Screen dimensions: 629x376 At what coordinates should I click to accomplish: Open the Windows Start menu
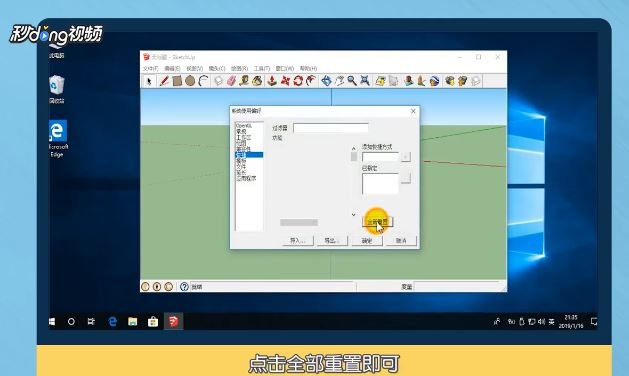pos(52,322)
